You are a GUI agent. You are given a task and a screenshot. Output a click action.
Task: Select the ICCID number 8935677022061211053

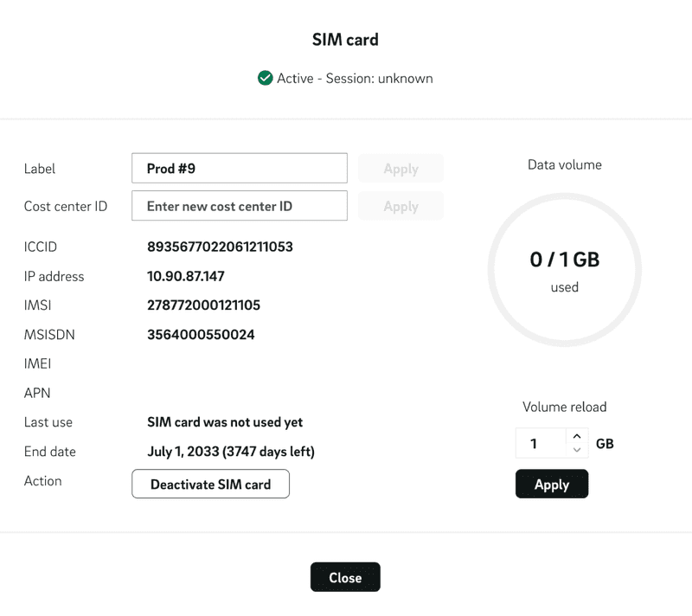tap(221, 247)
